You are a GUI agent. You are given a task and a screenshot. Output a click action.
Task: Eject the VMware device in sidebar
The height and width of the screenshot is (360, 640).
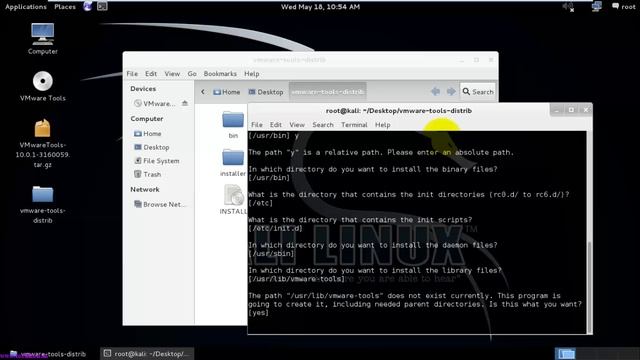tap(185, 103)
